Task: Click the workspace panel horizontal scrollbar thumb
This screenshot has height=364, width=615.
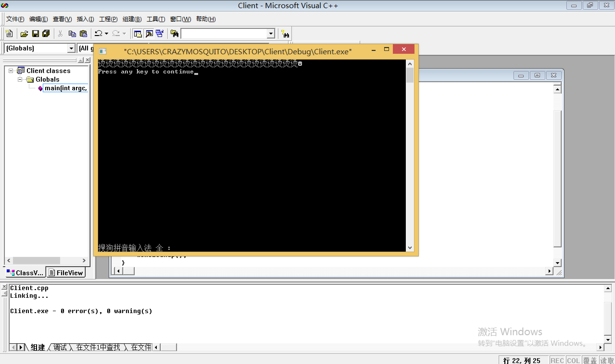Action: point(36,260)
